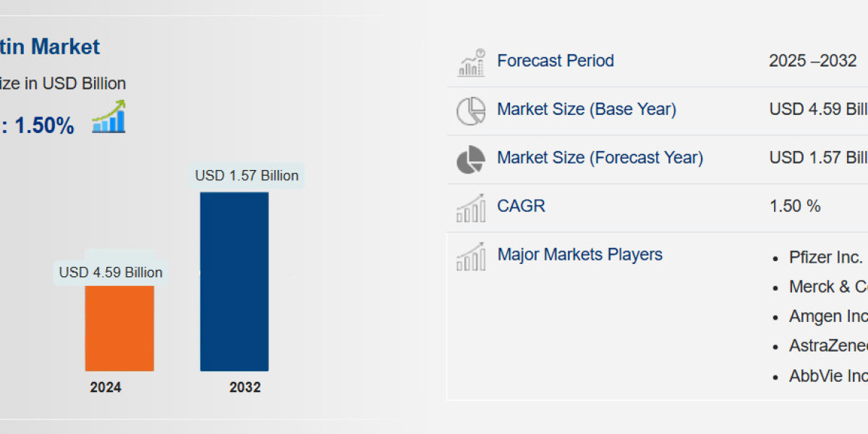Click the Major Markets Players label
The image size is (868, 434).
579,255
